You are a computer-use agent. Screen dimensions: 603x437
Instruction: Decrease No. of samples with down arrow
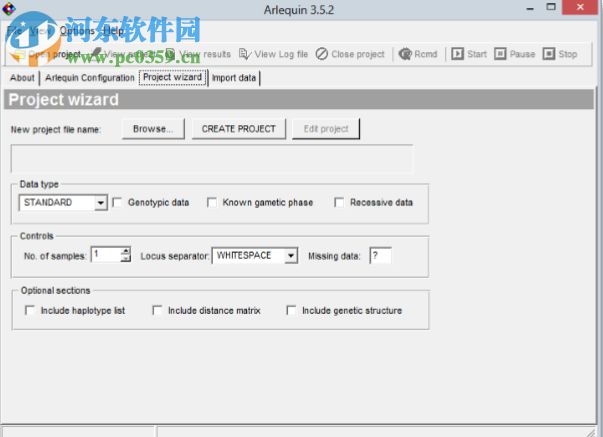(125, 259)
